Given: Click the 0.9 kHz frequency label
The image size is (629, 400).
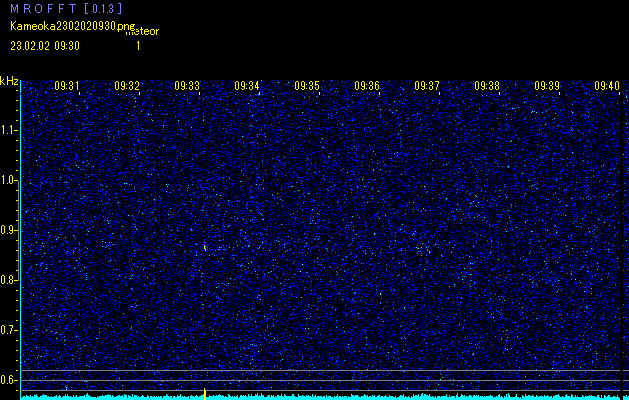Looking at the screenshot, I should tap(9, 230).
